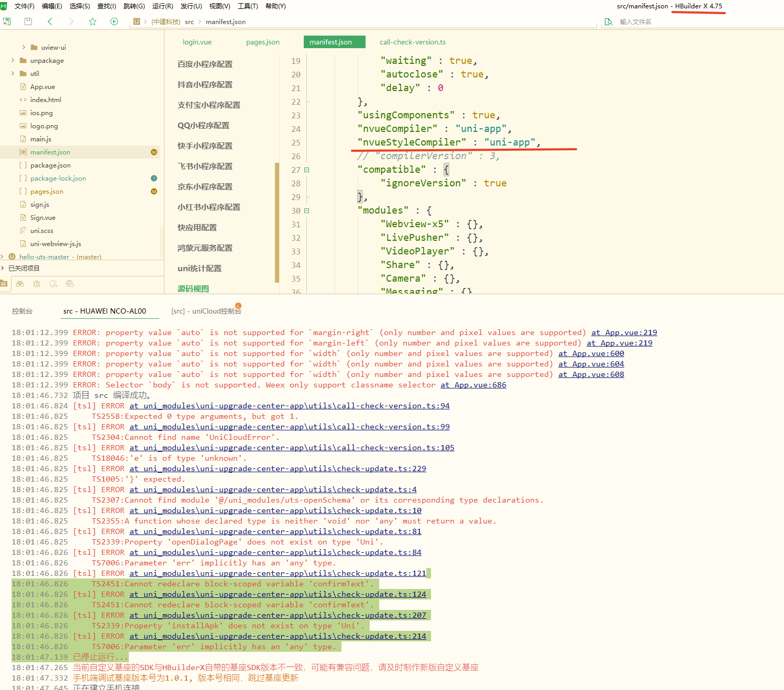This screenshot has width=784, height=690.
Task: Go back with the left arrow icon
Action: tap(50, 21)
